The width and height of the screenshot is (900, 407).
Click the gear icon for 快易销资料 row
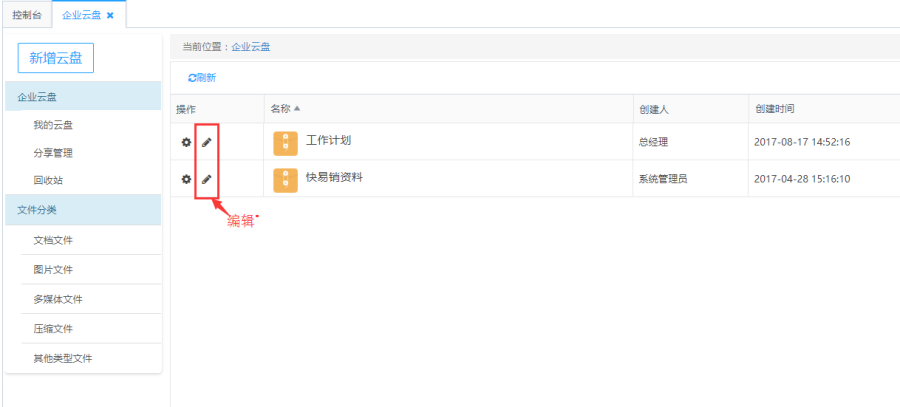(x=185, y=179)
